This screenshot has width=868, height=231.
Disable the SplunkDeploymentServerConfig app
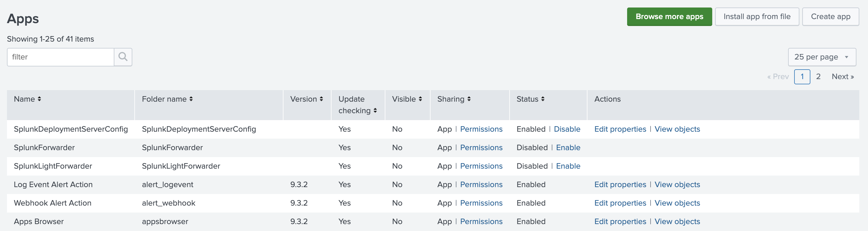[x=567, y=129]
